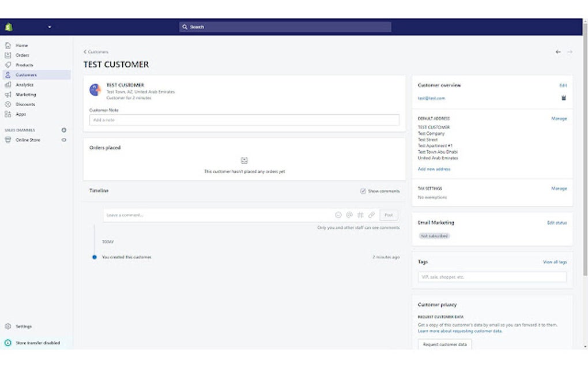Open Orders from the sidebar
Screen dimensions: 588x368
(x=22, y=55)
